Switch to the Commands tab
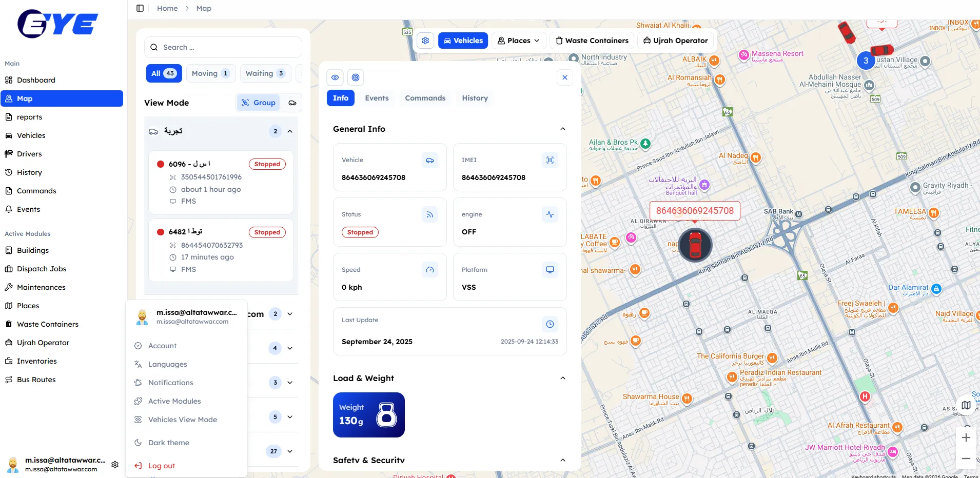This screenshot has width=980, height=478. (x=425, y=98)
